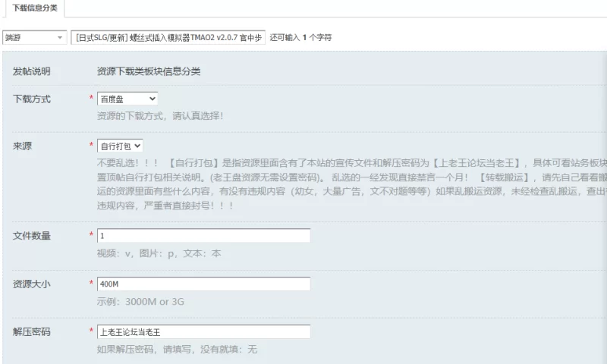Screen dimensions: 607x364
Task: Click the post title input field
Action: [x=168, y=37]
